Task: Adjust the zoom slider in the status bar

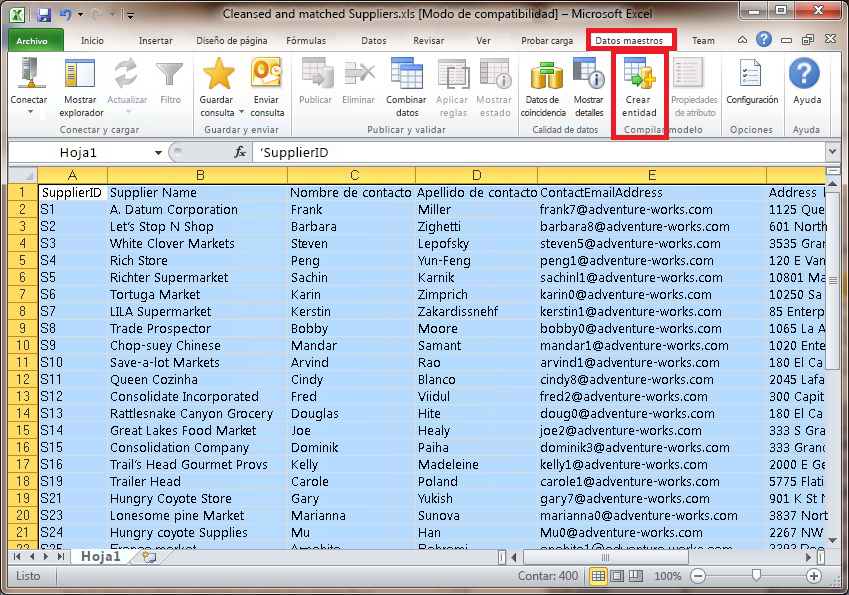Action: coord(757,576)
